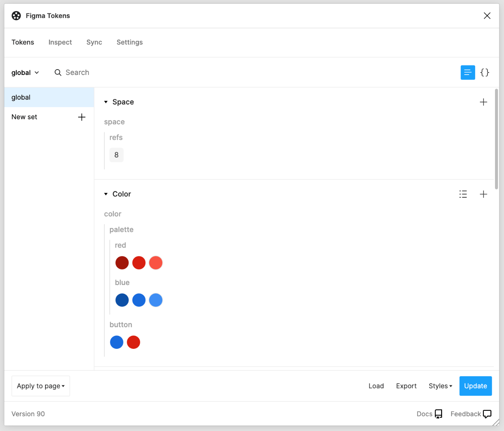The height and width of the screenshot is (431, 504).
Task: Click the window resize handle corner
Action: pyautogui.click(x=496, y=422)
